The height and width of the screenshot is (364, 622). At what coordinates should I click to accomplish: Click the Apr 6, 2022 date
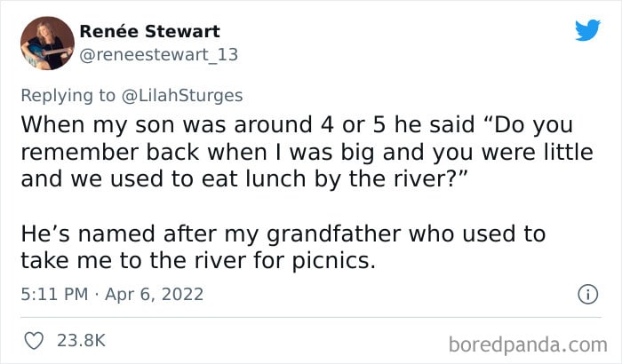coord(155,294)
